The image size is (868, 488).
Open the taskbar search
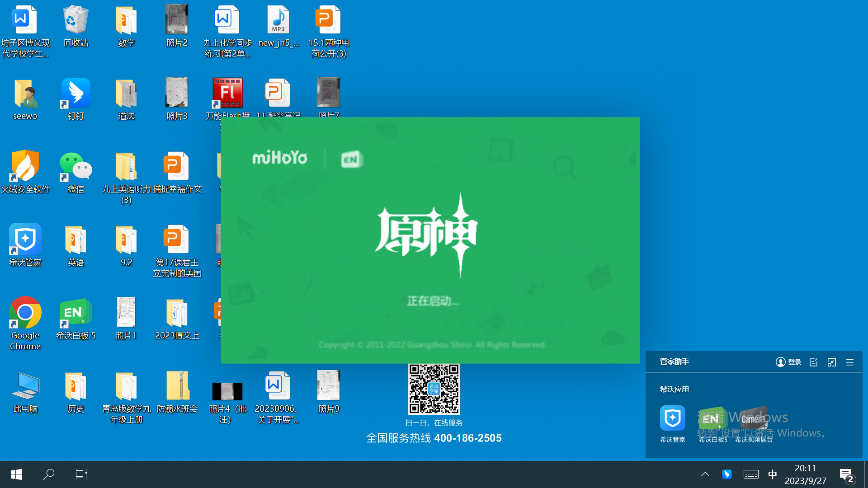[x=49, y=474]
